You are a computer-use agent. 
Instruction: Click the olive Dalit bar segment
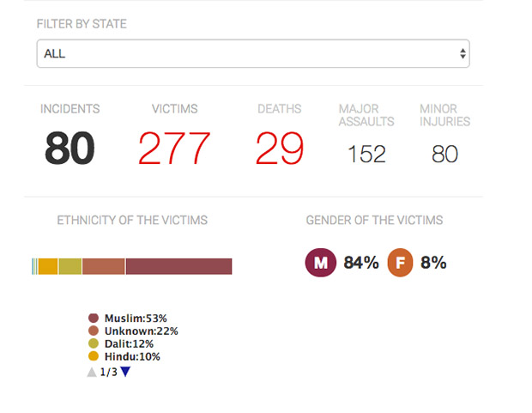[x=70, y=266]
